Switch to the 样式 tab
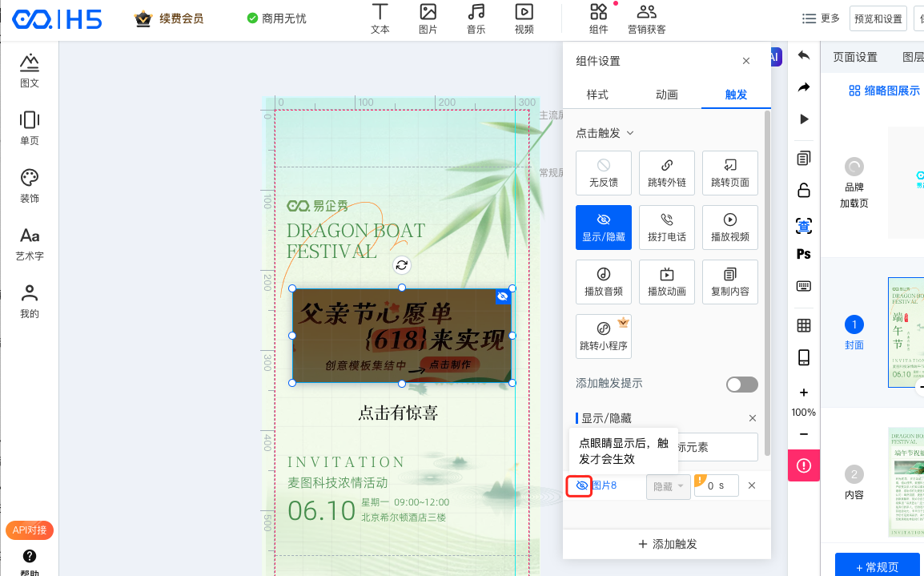The height and width of the screenshot is (576, 924). click(x=597, y=95)
